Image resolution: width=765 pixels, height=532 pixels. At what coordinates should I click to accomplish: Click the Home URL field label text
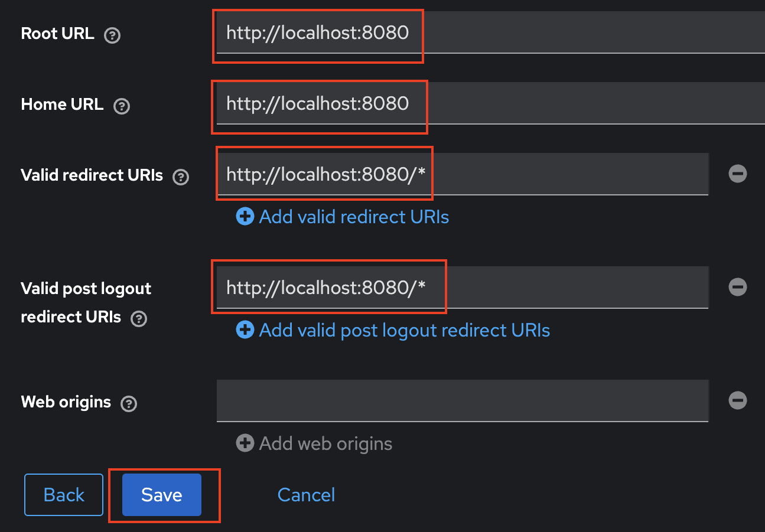click(62, 105)
